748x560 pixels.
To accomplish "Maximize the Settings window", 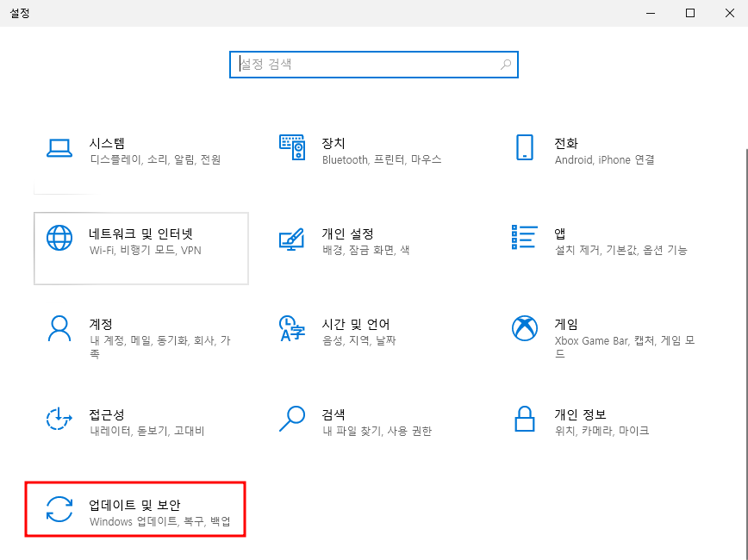I will 690,13.
